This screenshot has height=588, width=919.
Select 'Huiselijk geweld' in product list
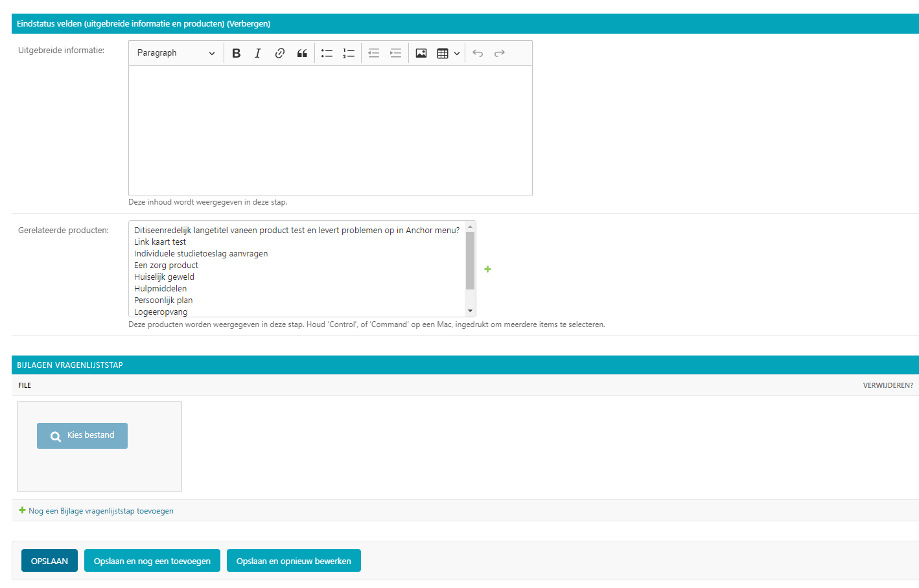coord(164,277)
